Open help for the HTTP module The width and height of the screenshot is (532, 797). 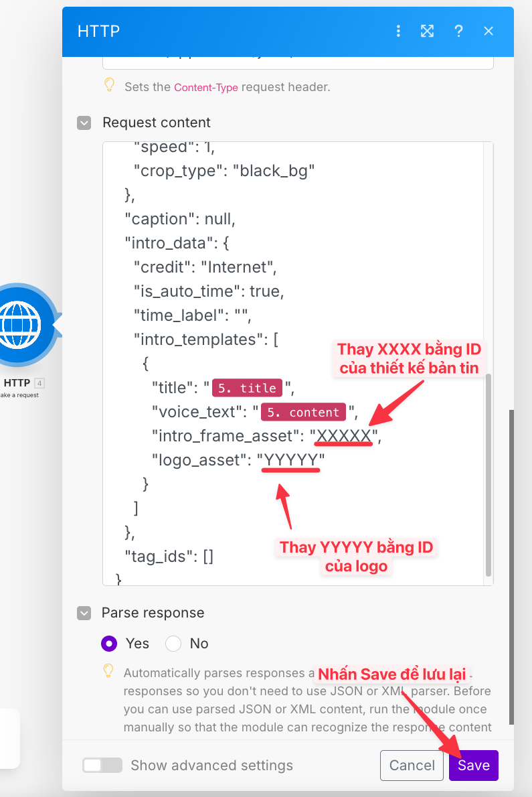tap(458, 31)
